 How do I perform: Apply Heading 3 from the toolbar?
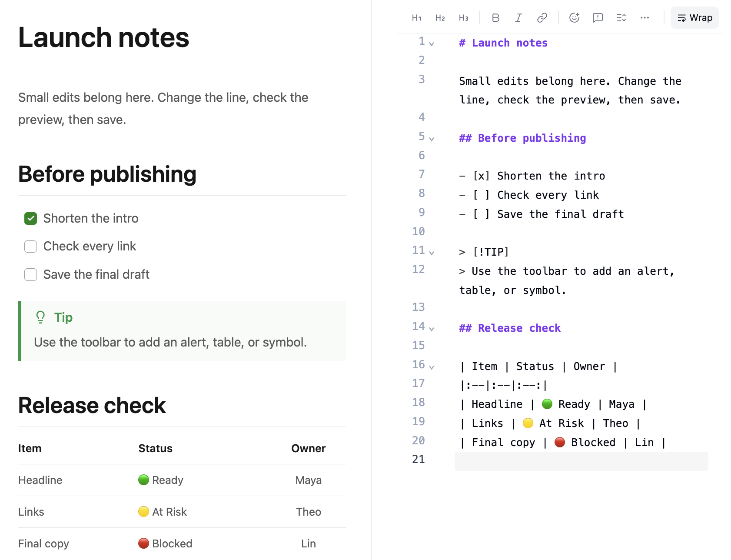coord(463,18)
